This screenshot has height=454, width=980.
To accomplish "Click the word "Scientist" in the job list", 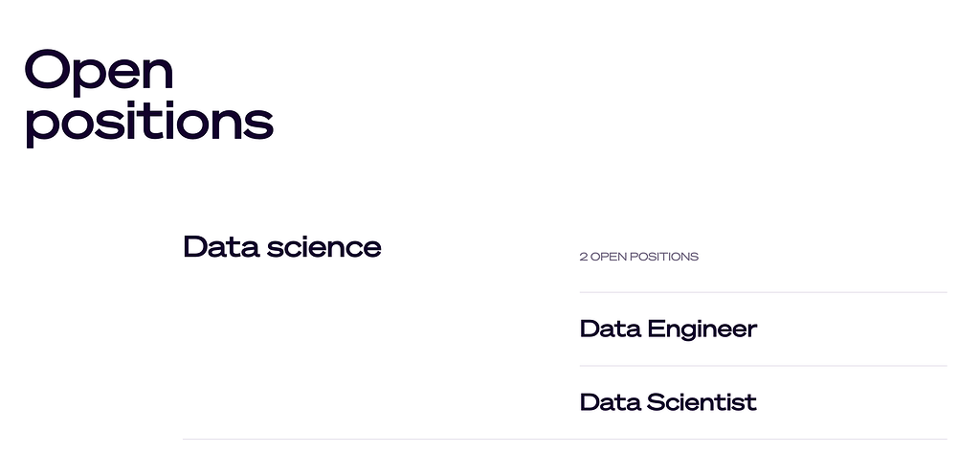I will (702, 402).
